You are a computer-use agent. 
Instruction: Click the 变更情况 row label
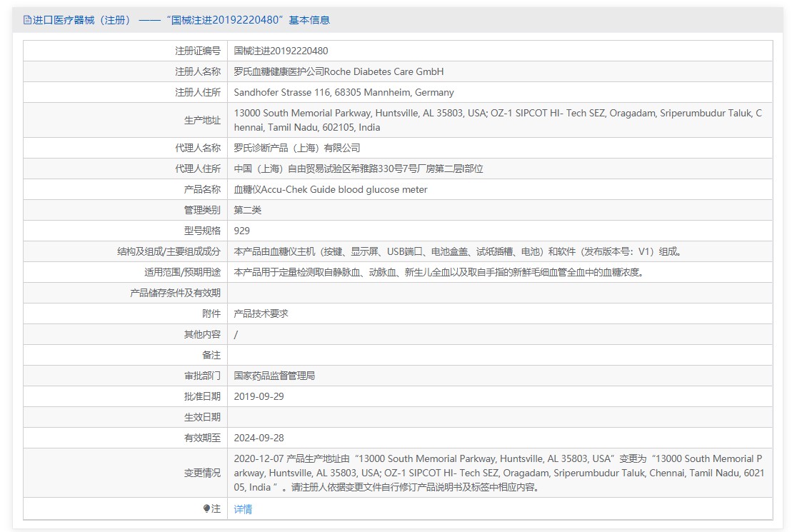[202, 472]
